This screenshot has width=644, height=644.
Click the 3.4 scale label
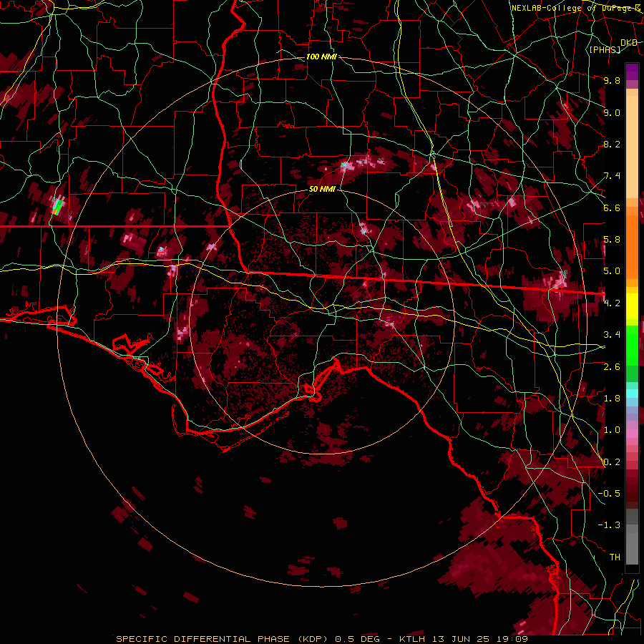point(612,335)
